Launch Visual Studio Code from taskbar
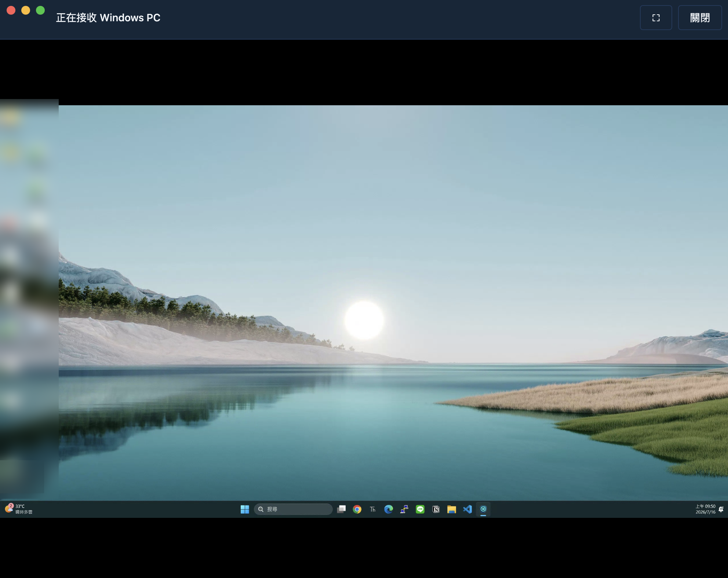 pos(467,509)
